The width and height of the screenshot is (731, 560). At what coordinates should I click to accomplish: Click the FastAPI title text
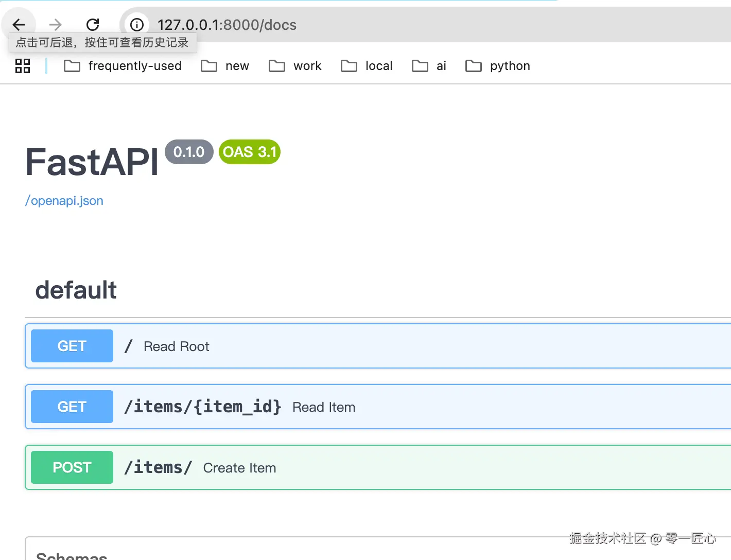pos(92,162)
